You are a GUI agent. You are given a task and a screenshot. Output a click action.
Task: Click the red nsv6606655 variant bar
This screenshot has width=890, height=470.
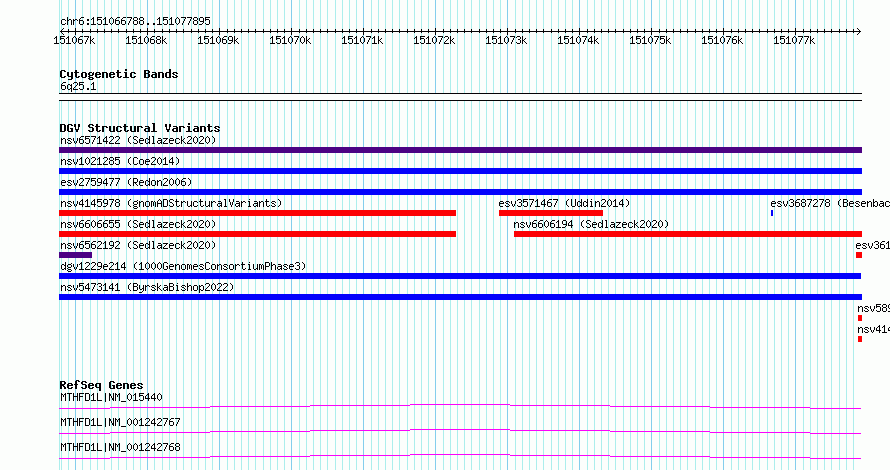tap(257, 234)
